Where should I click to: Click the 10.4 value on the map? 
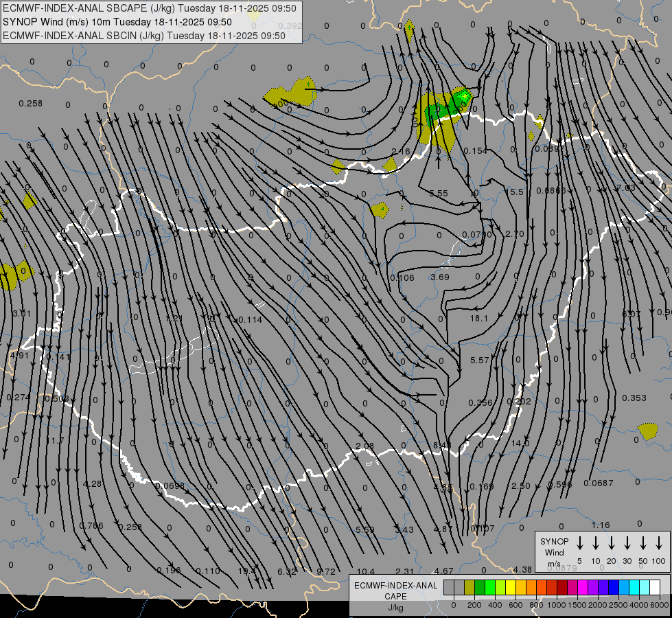pos(366,572)
